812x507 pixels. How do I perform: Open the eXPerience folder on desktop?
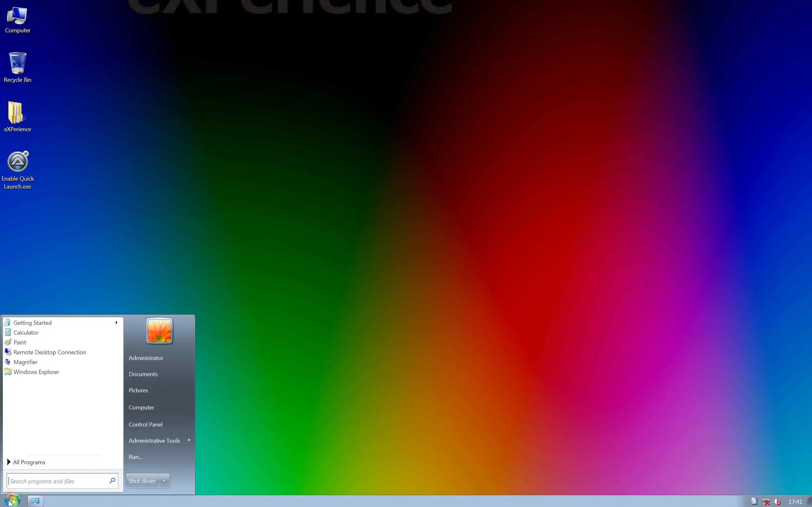tap(17, 116)
